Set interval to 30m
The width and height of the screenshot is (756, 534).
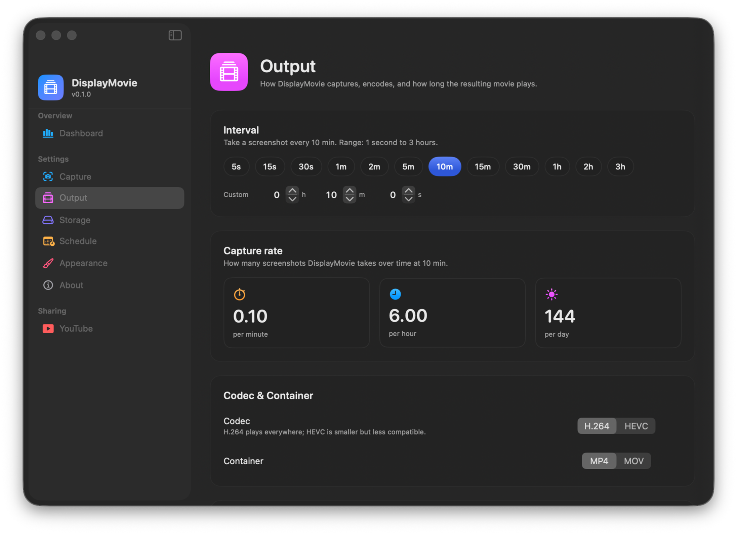coord(521,167)
